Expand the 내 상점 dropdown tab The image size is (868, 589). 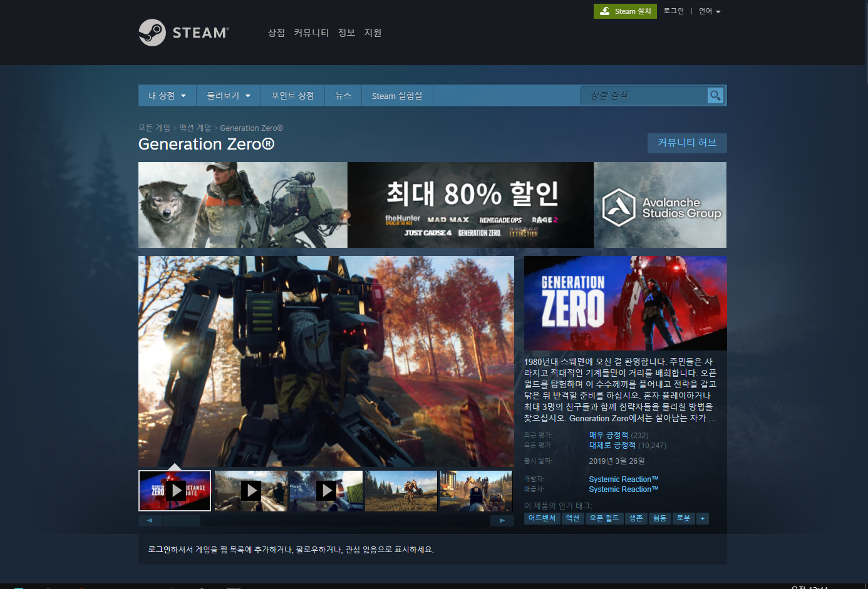(x=167, y=96)
